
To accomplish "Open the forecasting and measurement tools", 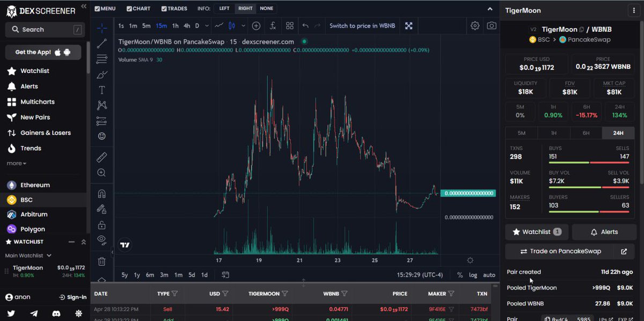I will (101, 121).
